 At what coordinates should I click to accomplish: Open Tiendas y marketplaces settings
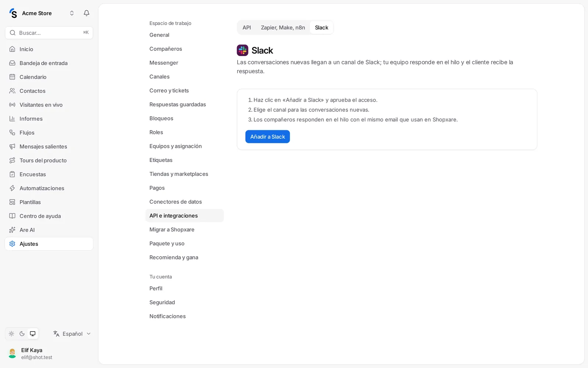coord(184,174)
